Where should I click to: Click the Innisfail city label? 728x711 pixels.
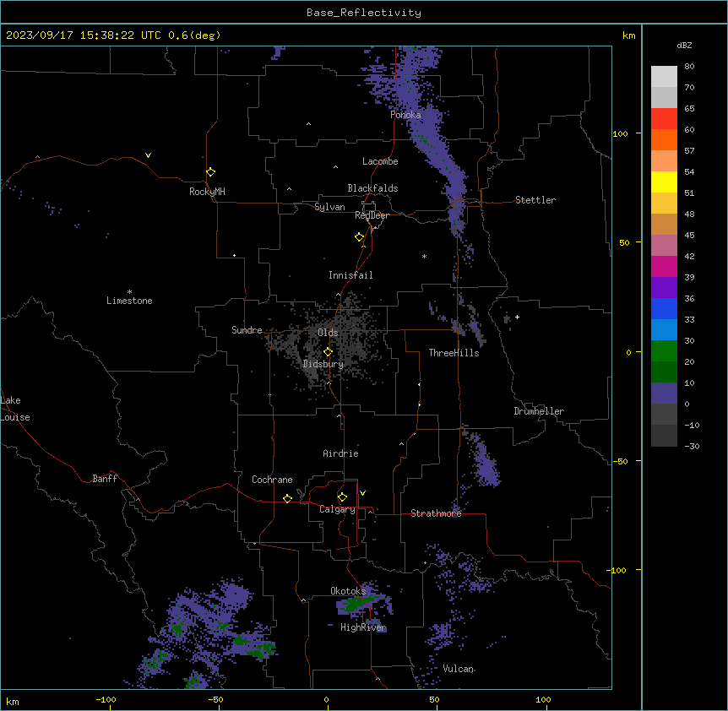pos(350,275)
